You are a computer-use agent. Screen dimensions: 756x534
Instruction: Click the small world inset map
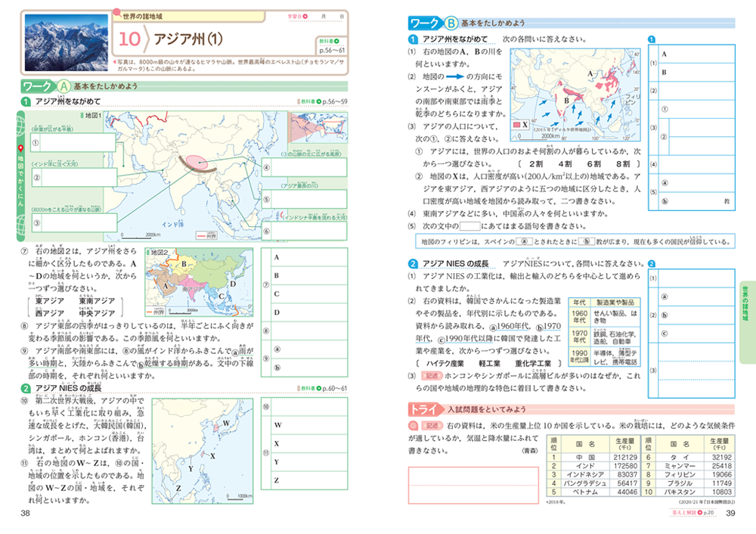click(x=319, y=127)
